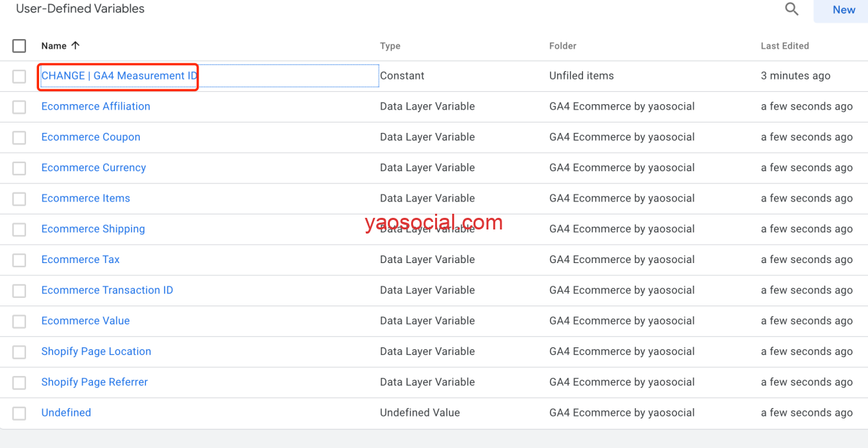Open the Ecommerce Coupon variable

[x=90, y=137]
